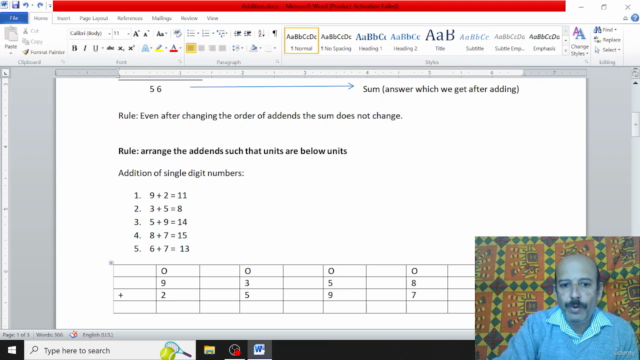Open the Font dialog launcher
The image size is (640, 360).
click(180, 62)
